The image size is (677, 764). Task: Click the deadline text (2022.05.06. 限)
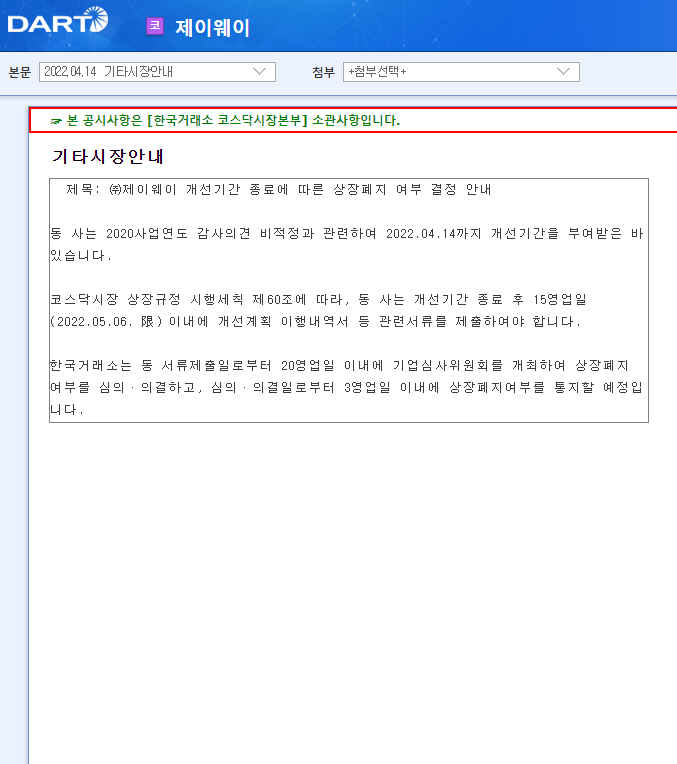[x=106, y=322]
